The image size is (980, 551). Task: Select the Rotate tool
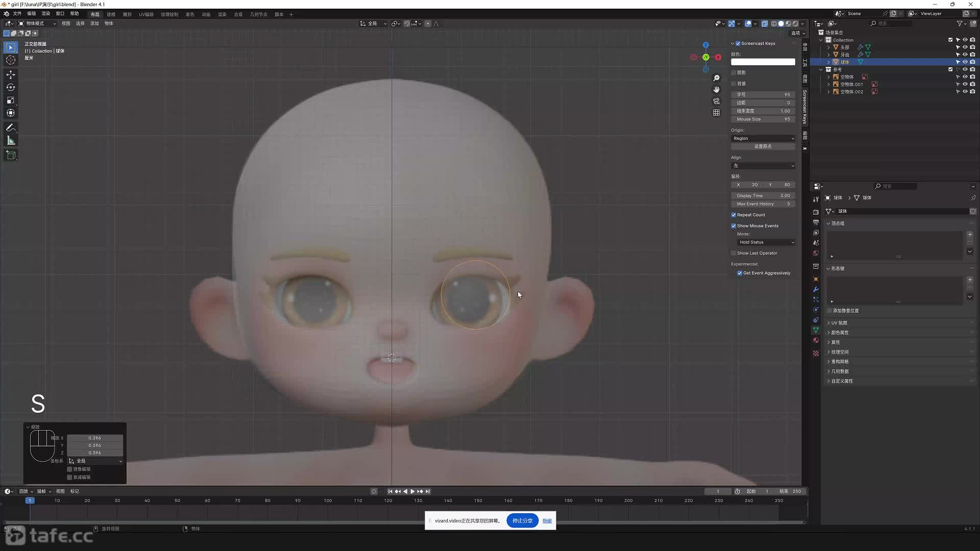(x=11, y=87)
